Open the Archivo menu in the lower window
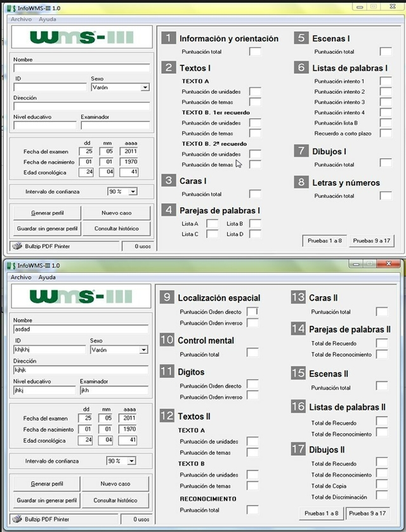The image size is (406, 532). point(21,277)
